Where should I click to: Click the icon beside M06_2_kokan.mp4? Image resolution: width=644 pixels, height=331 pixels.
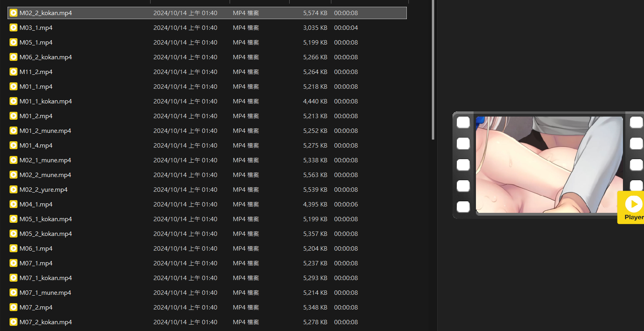point(14,57)
